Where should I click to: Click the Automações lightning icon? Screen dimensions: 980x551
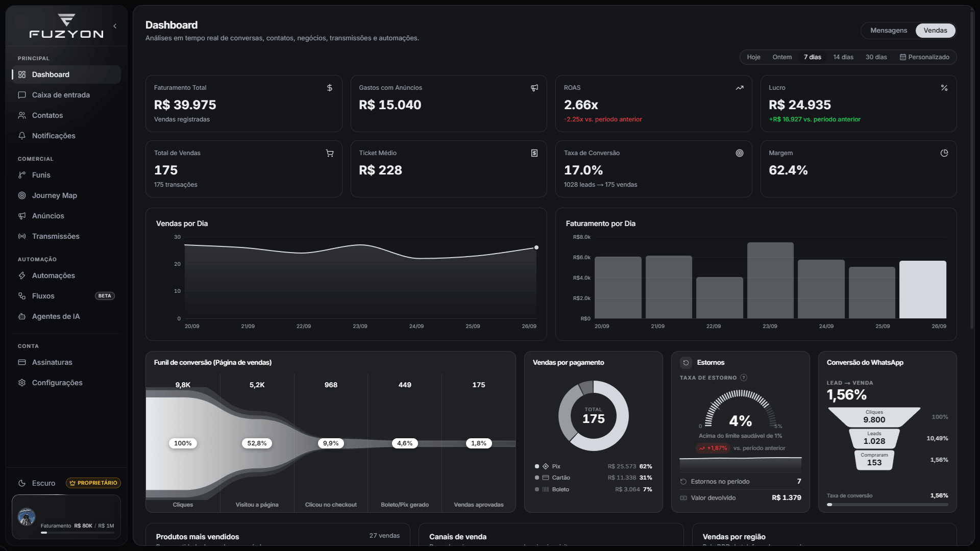pyautogui.click(x=22, y=275)
